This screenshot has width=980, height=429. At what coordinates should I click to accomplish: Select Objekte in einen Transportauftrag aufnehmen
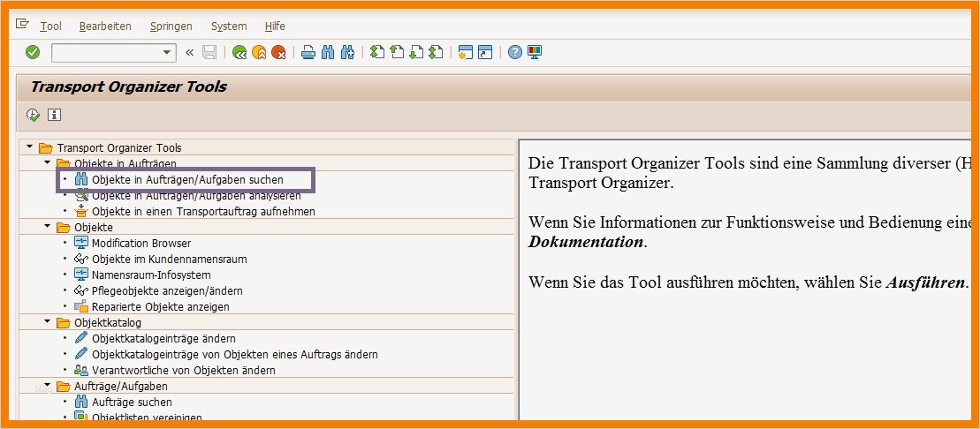pos(203,212)
